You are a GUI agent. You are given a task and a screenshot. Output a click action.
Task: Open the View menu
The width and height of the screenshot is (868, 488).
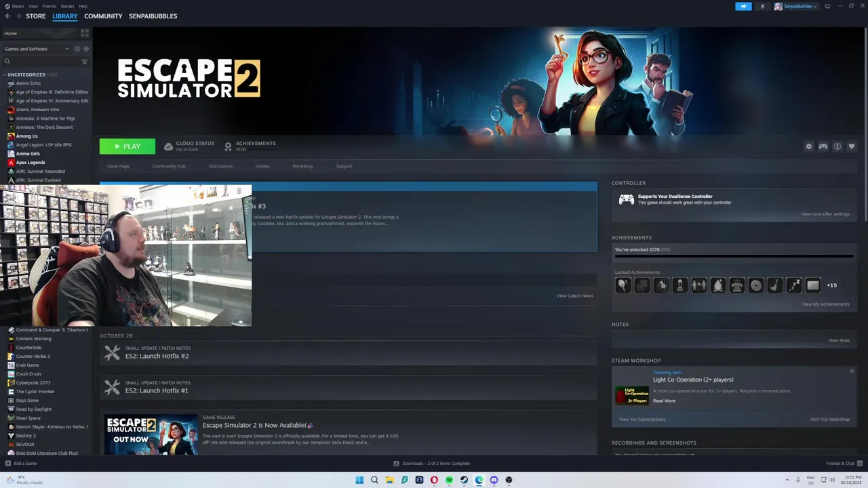(33, 6)
